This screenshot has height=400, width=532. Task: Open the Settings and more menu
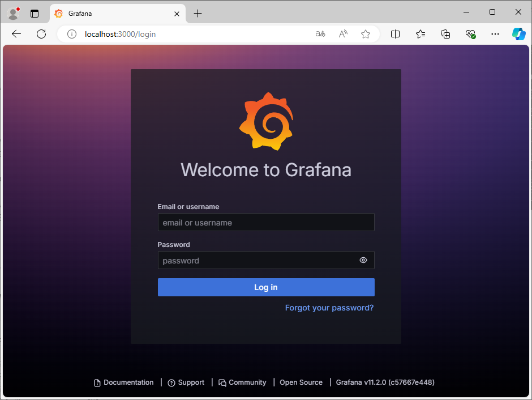pyautogui.click(x=495, y=34)
